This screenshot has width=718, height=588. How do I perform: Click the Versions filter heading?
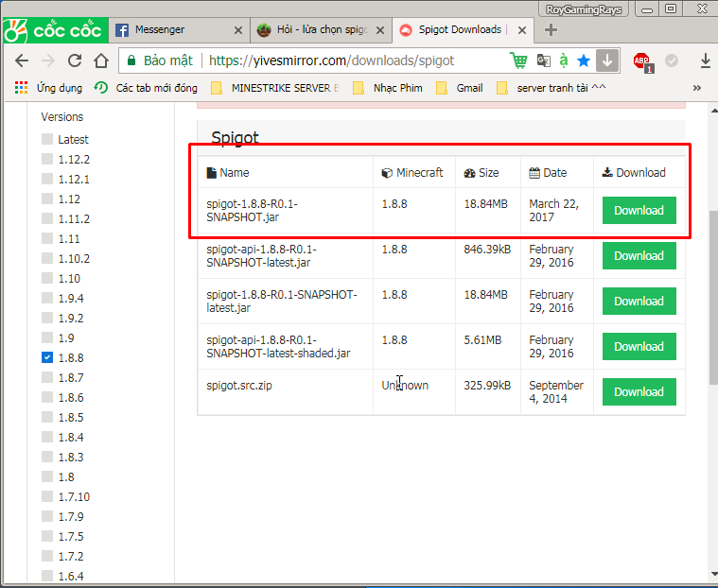(x=62, y=116)
